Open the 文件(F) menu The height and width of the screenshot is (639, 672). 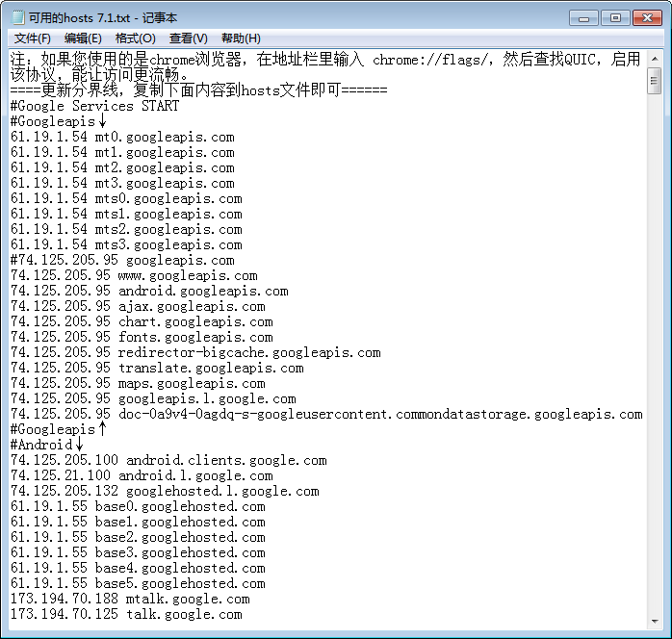33,38
